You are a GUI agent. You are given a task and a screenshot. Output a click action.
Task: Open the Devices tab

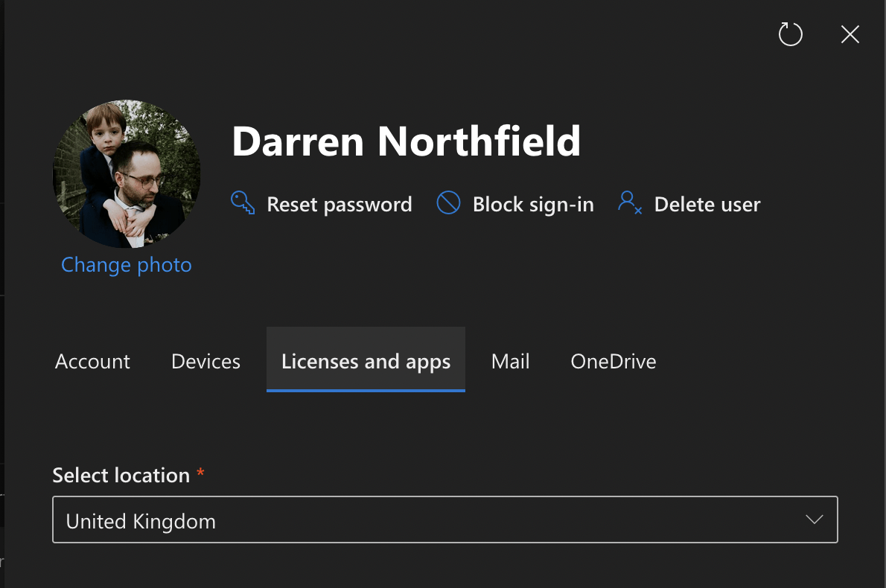click(205, 362)
